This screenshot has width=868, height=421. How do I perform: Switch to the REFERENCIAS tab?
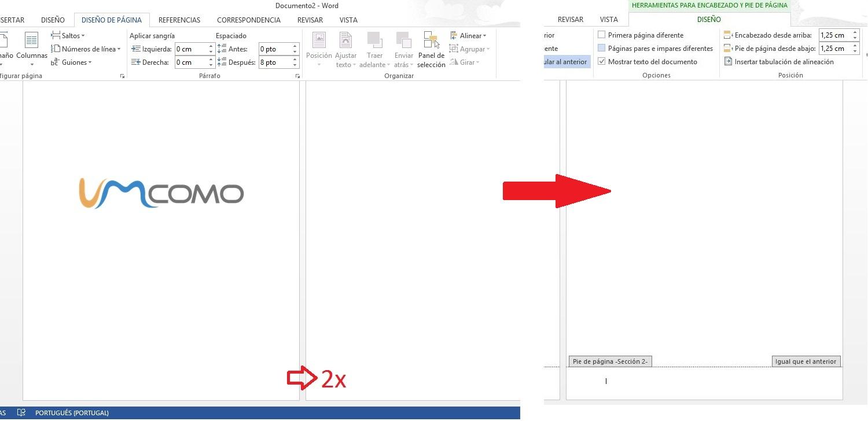(x=179, y=20)
